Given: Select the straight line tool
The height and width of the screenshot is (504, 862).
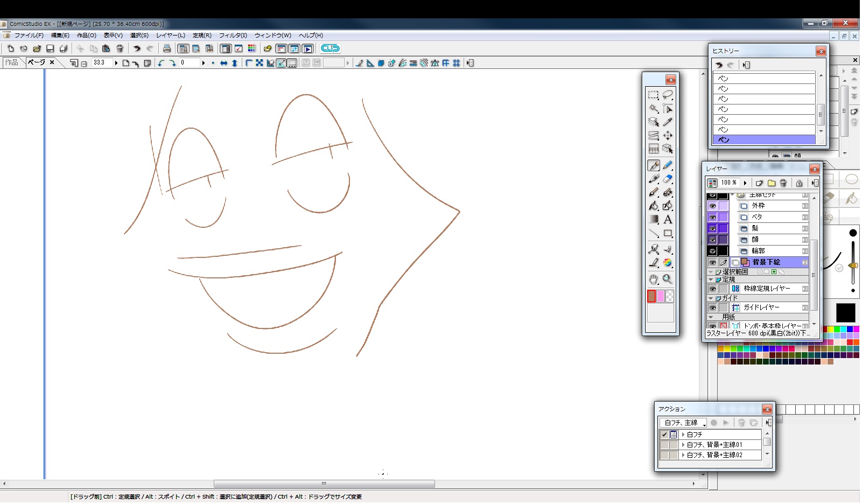Looking at the screenshot, I should click(x=653, y=233).
